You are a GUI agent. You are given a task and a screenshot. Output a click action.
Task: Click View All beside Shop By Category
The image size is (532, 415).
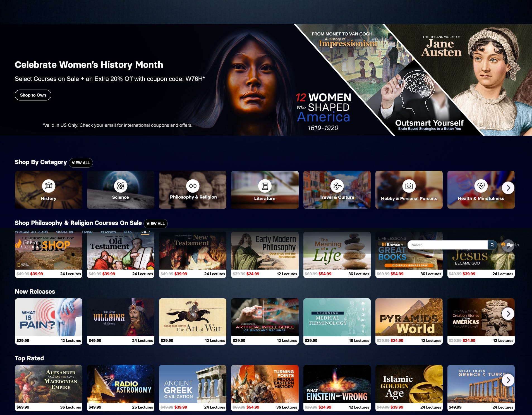(x=81, y=163)
